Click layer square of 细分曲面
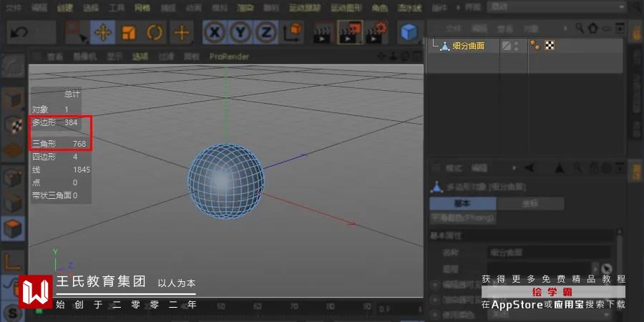644x322 pixels. [507, 46]
